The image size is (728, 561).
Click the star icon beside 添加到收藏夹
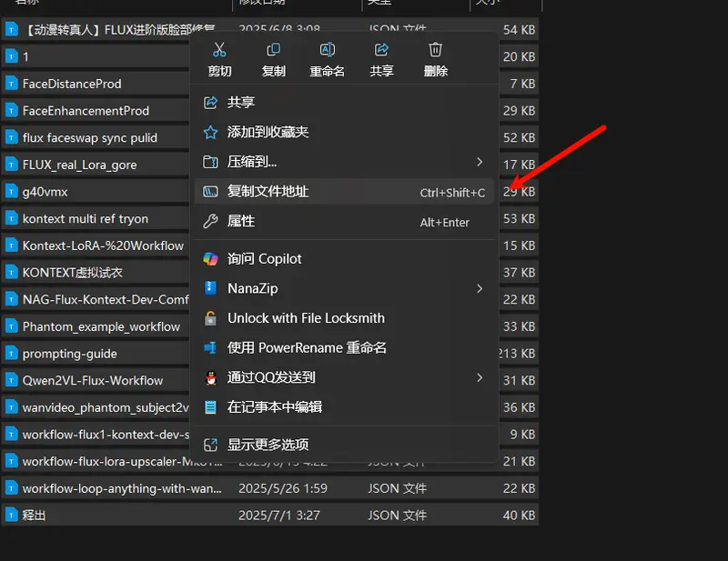pos(210,132)
